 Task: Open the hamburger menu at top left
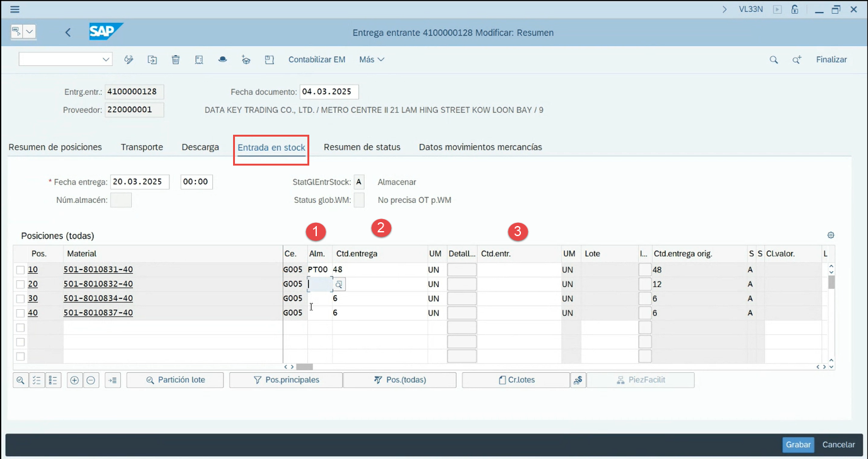point(15,9)
